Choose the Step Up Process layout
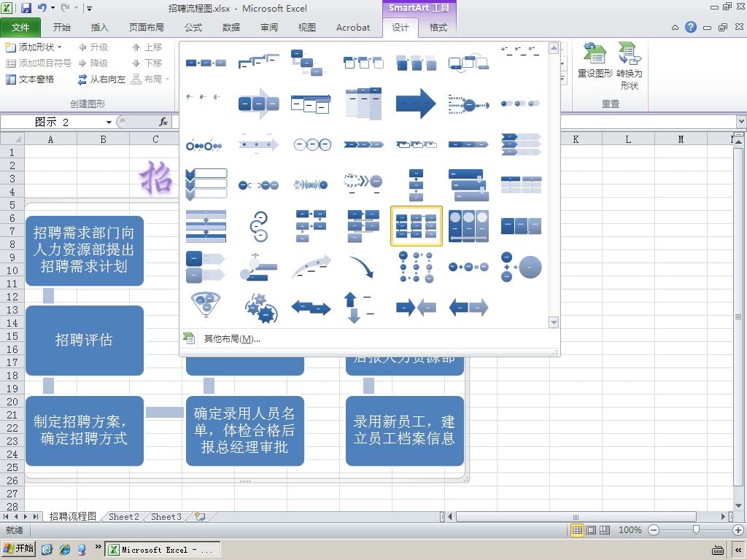747x560 pixels. (x=259, y=63)
